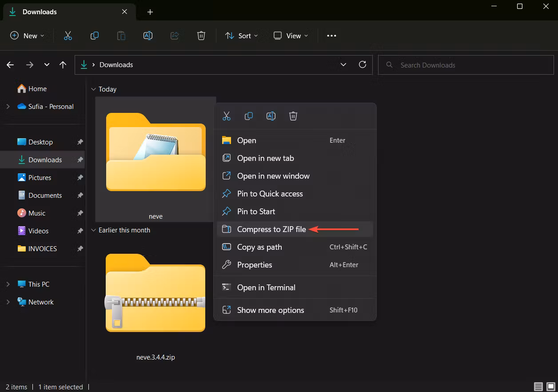Click the See more ellipsis icon

click(x=331, y=36)
